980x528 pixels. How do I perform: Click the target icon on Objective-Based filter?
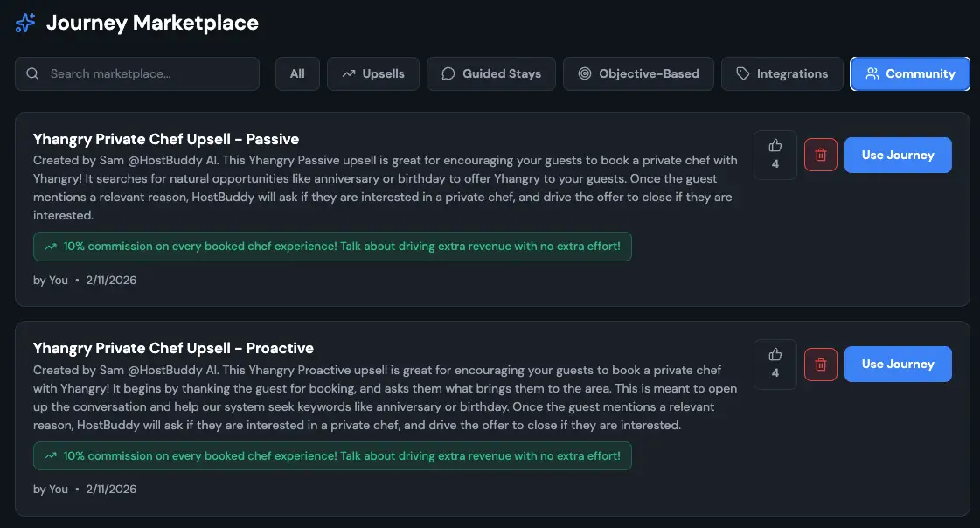point(584,73)
